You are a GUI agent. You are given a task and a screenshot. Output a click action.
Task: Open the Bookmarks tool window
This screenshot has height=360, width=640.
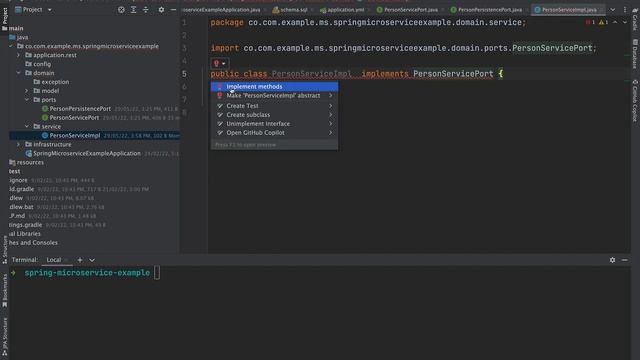(x=4, y=291)
